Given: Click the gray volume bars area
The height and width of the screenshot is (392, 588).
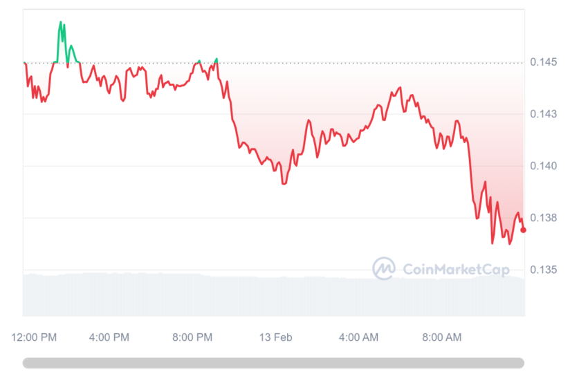Looking at the screenshot, I should coord(274,295).
